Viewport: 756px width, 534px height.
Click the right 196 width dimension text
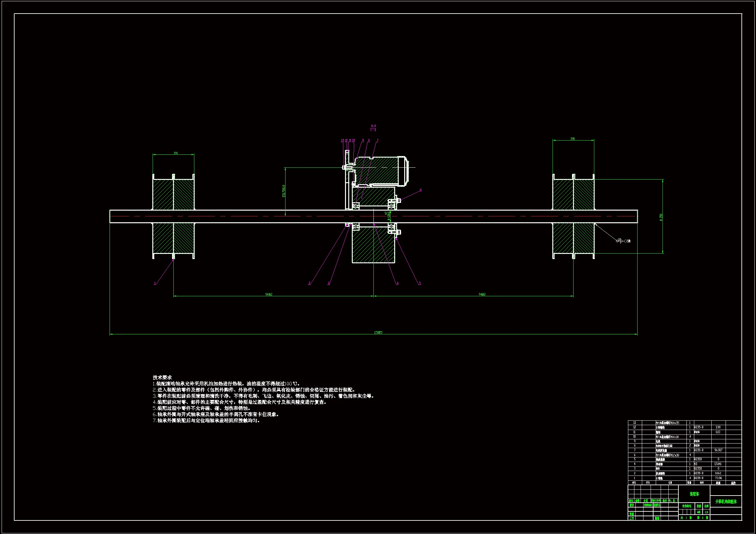pyautogui.click(x=573, y=139)
